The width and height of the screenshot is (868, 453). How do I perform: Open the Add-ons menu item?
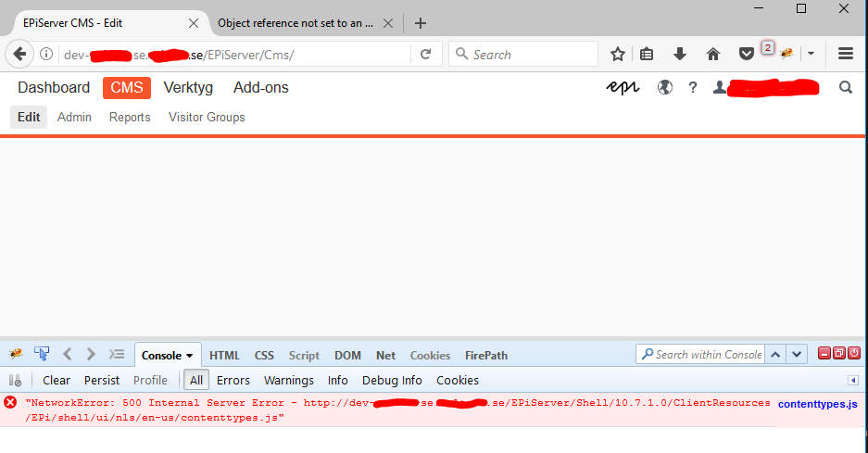coord(260,87)
